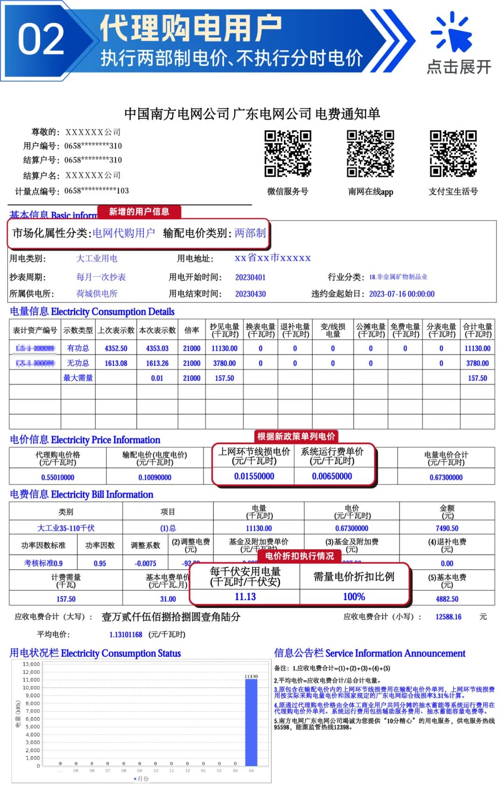This screenshot has width=504, height=812.
Task: Tap the 微信服务号 QR code
Action: coord(287,154)
